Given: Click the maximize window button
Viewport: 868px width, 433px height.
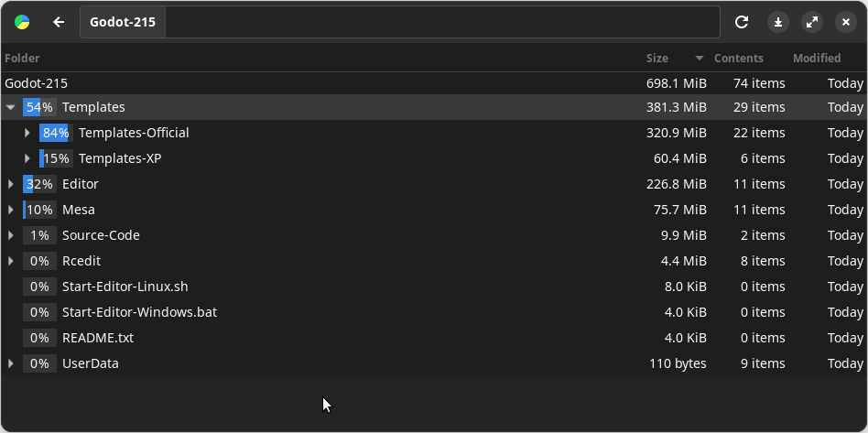Looking at the screenshot, I should coord(811,22).
